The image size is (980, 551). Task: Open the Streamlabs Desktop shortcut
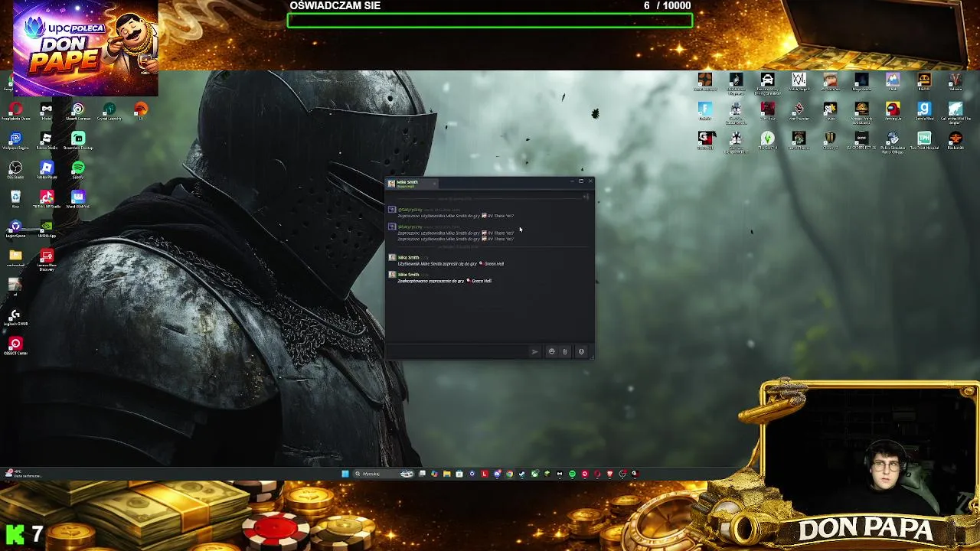click(x=78, y=141)
